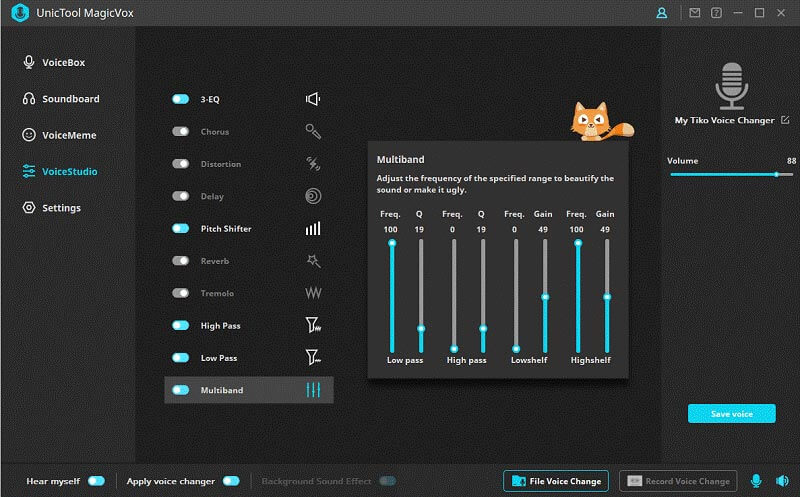
Task: Click the Chorus effect icon
Action: [313, 132]
